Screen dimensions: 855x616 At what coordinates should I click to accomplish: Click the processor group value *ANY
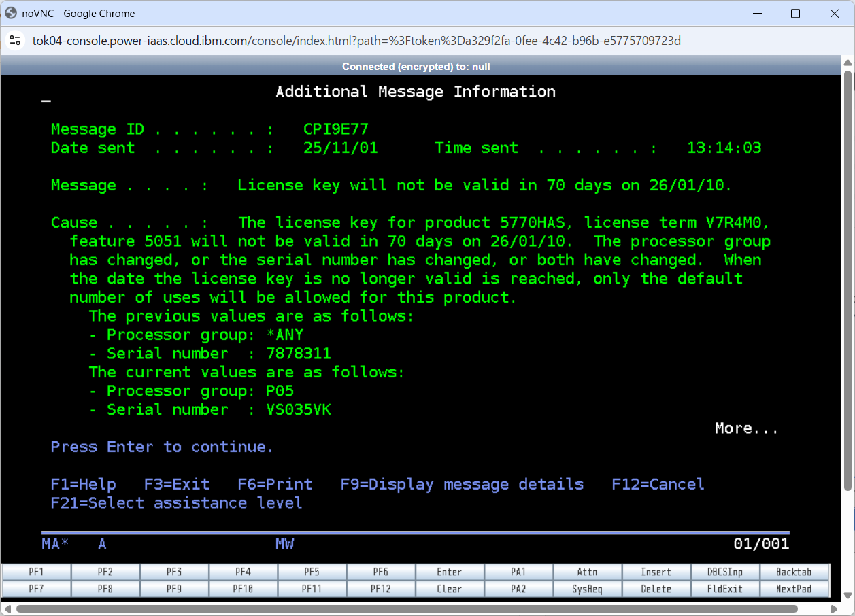point(284,335)
